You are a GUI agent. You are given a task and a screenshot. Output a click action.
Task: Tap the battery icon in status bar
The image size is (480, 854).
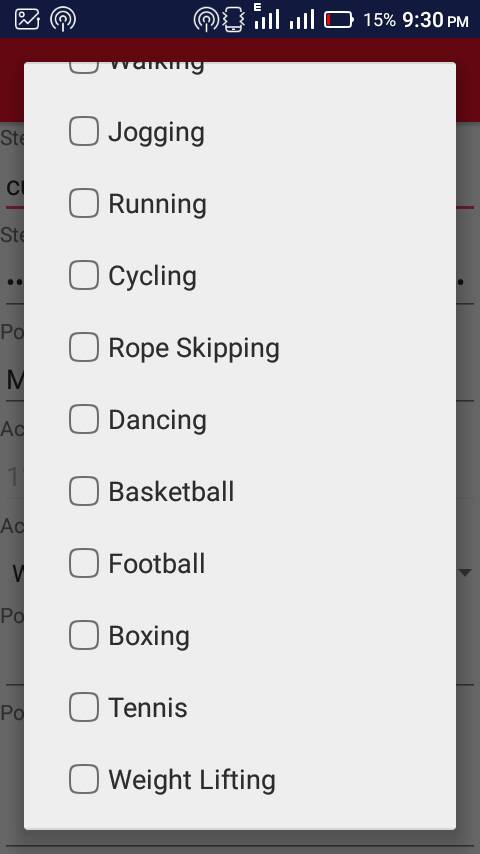(x=339, y=20)
